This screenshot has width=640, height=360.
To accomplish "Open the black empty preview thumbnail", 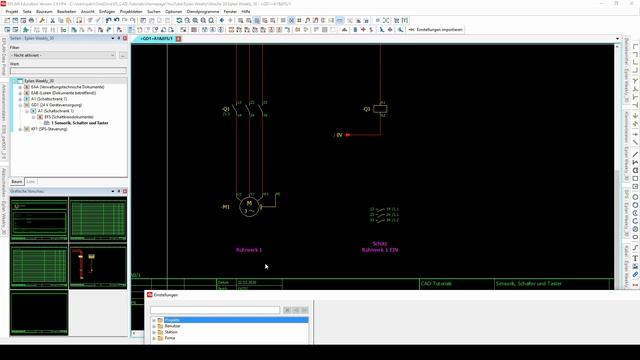I will 39,313.
